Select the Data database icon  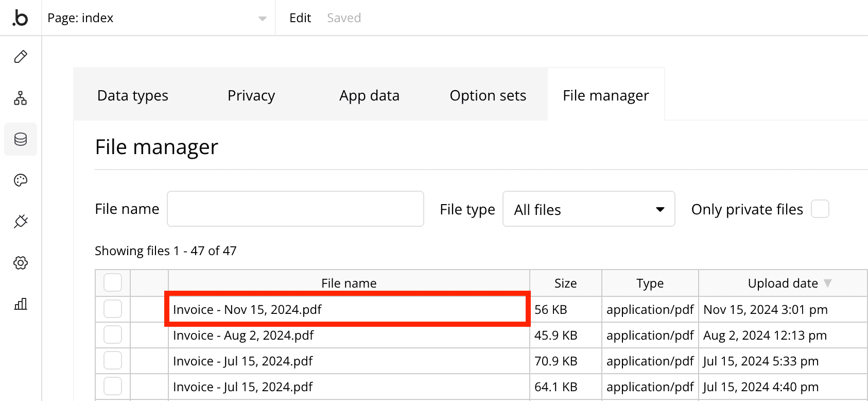point(21,139)
